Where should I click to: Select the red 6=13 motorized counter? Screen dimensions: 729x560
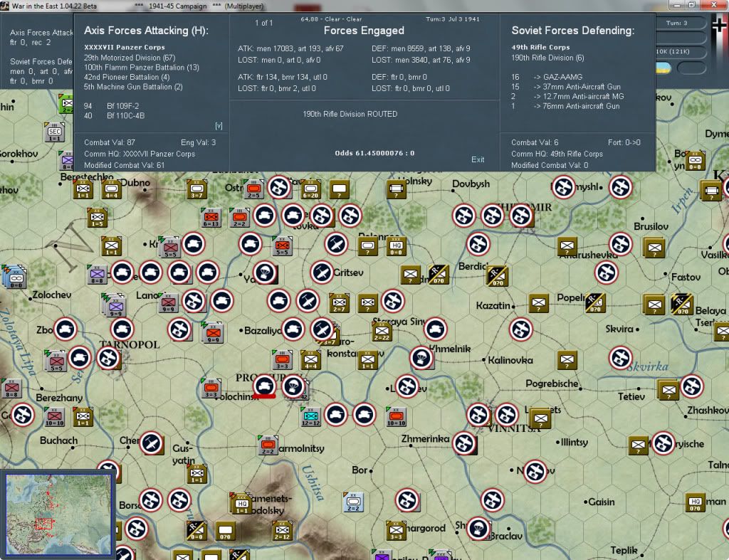click(211, 218)
